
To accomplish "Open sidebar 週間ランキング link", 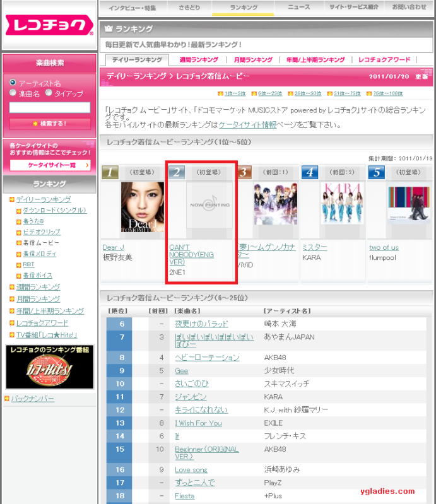I will pyautogui.click(x=38, y=287).
